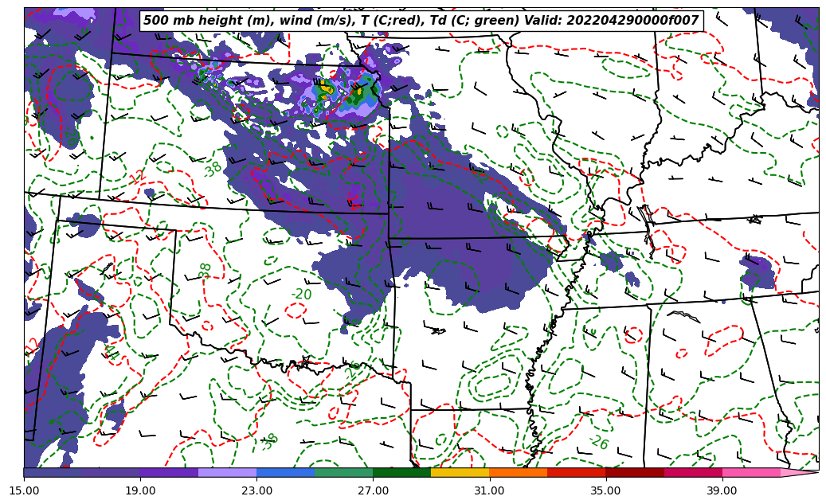Select the pink colorbar segment near the right end
Viewport: 826px width, 504px height.
click(x=751, y=472)
